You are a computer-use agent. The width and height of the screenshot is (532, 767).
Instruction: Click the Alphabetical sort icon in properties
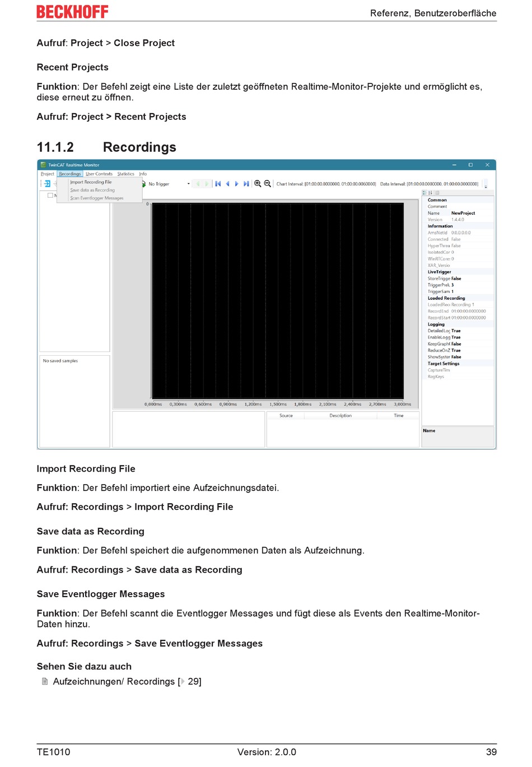[430, 193]
